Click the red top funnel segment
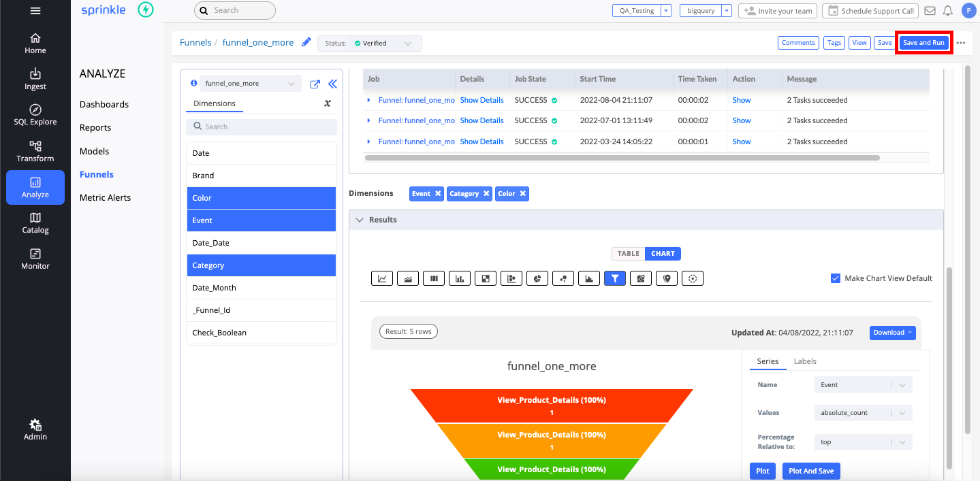 click(x=552, y=405)
